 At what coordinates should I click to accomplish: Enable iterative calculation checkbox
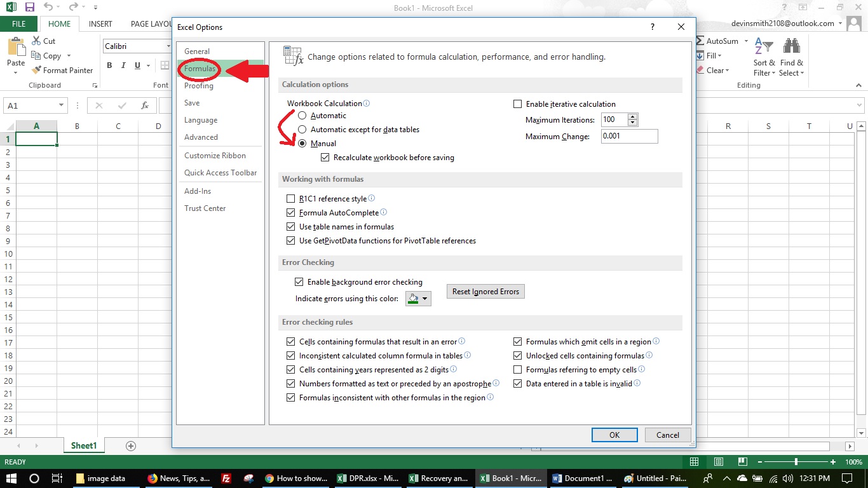tap(517, 104)
